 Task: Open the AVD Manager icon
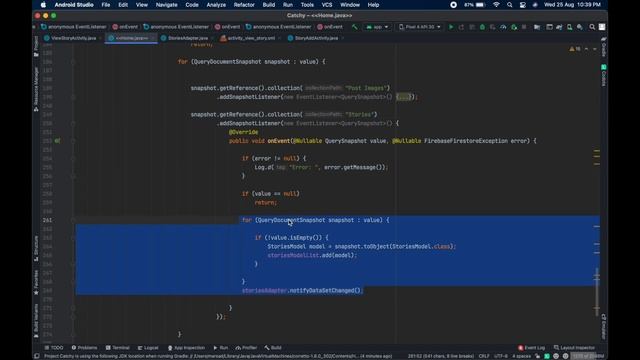tap(569, 27)
